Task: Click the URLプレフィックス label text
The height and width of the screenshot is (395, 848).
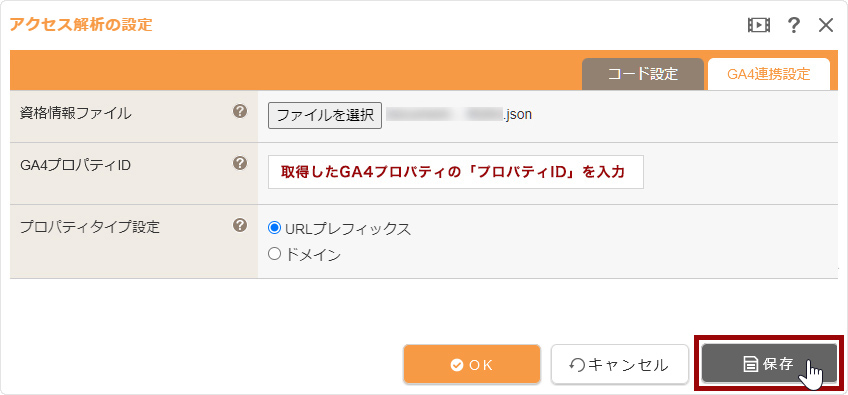Action: 348,229
